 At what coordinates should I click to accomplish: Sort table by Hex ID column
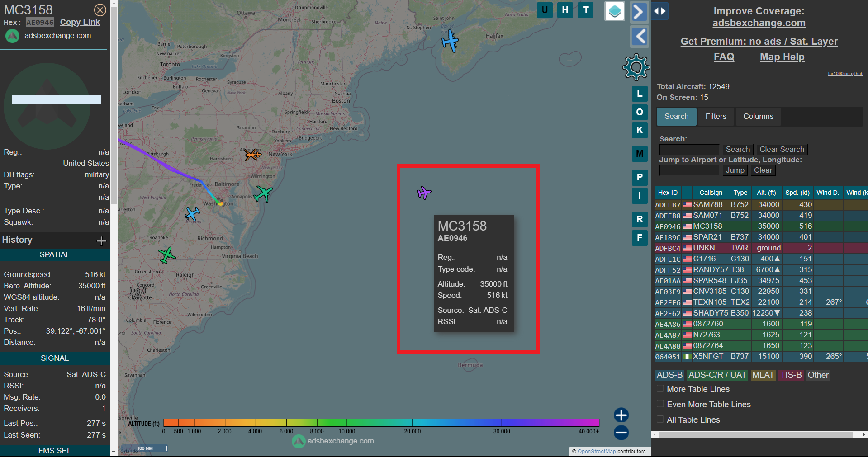click(x=668, y=193)
